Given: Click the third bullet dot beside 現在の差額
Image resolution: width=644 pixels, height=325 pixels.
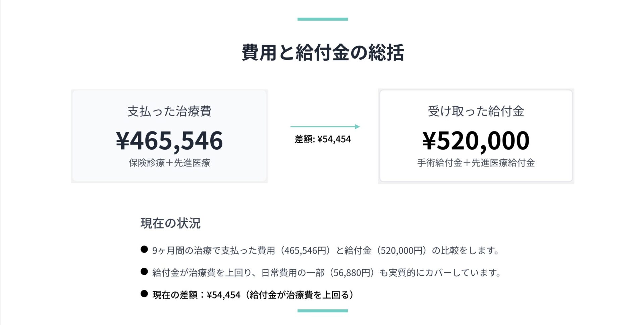Looking at the screenshot, I should (144, 294).
